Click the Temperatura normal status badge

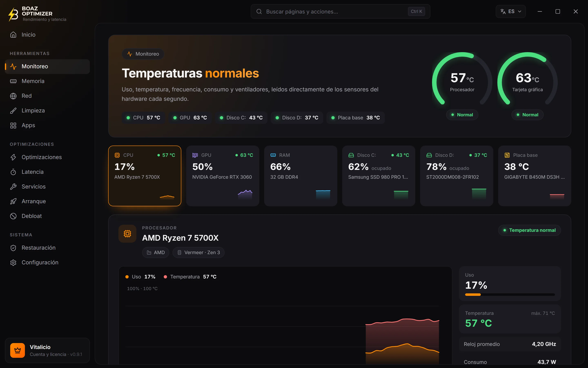[x=529, y=230]
